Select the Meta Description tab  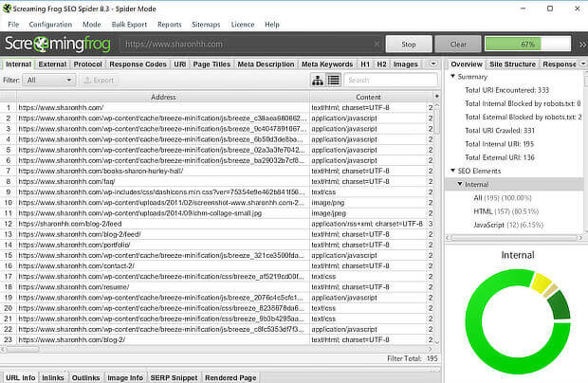pos(266,64)
